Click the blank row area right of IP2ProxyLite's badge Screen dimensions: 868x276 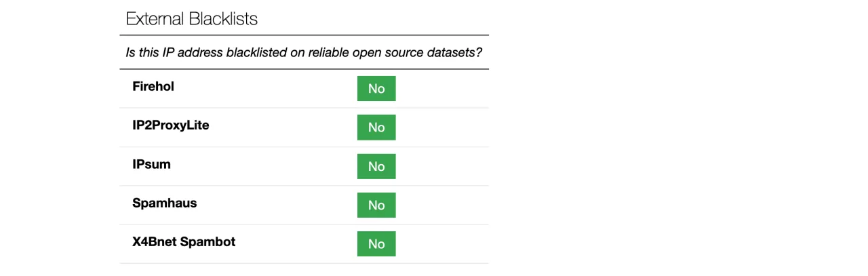441,127
